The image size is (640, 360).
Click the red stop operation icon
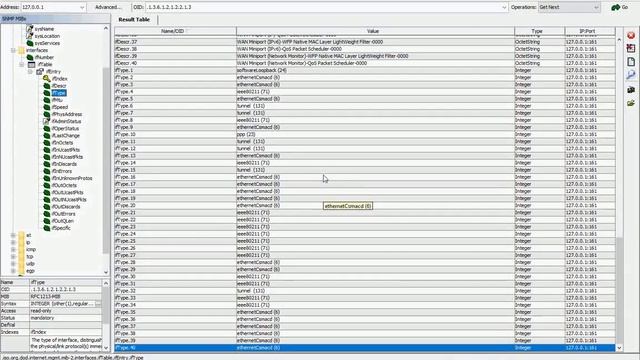(631, 36)
